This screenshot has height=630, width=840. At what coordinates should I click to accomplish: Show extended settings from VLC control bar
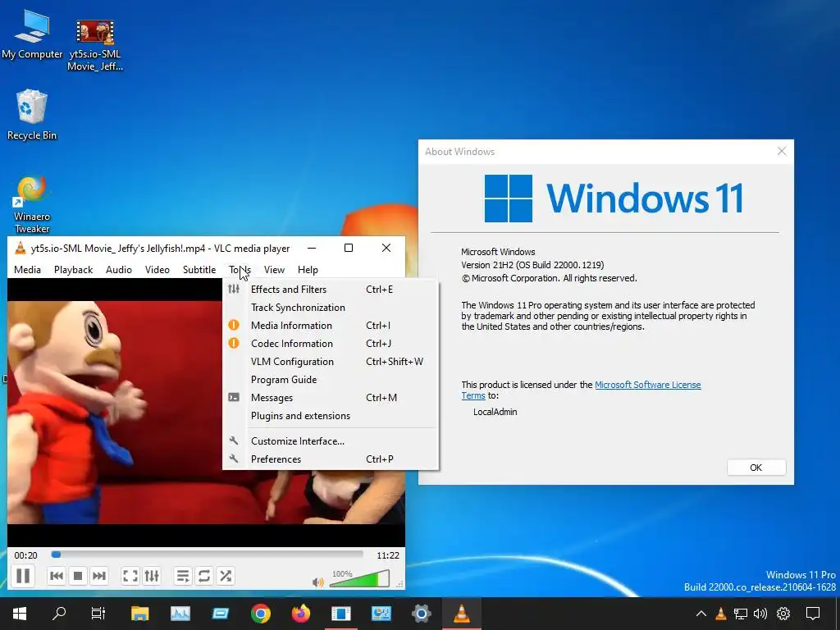(x=152, y=576)
